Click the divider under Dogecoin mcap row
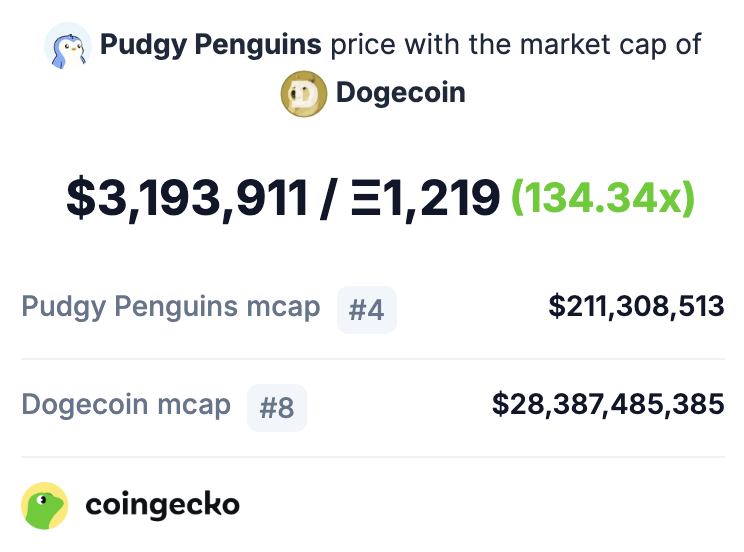Screen dimensions: 744x552 (373, 457)
